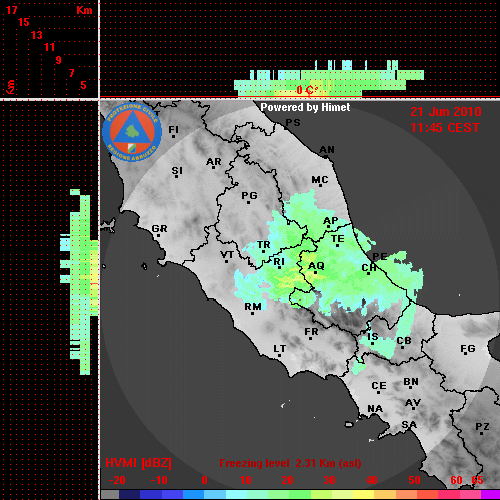
Task: Select the 65 value on the dBZ scale
Action: pyautogui.click(x=477, y=480)
